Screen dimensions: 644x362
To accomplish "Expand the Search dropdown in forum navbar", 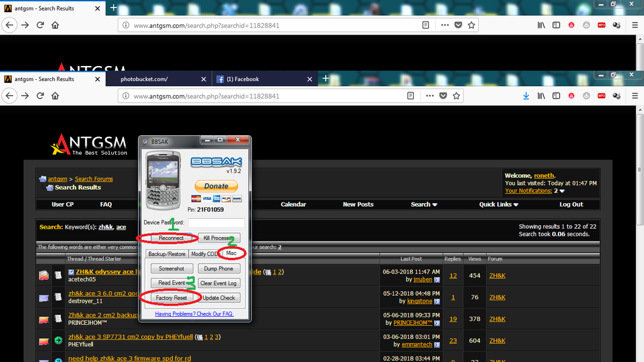I will click(424, 204).
